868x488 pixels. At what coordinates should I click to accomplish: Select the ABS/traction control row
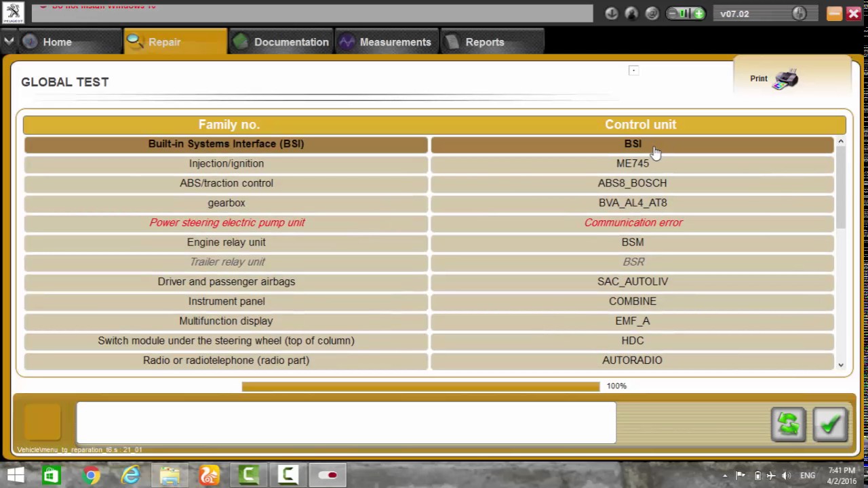pyautogui.click(x=226, y=183)
